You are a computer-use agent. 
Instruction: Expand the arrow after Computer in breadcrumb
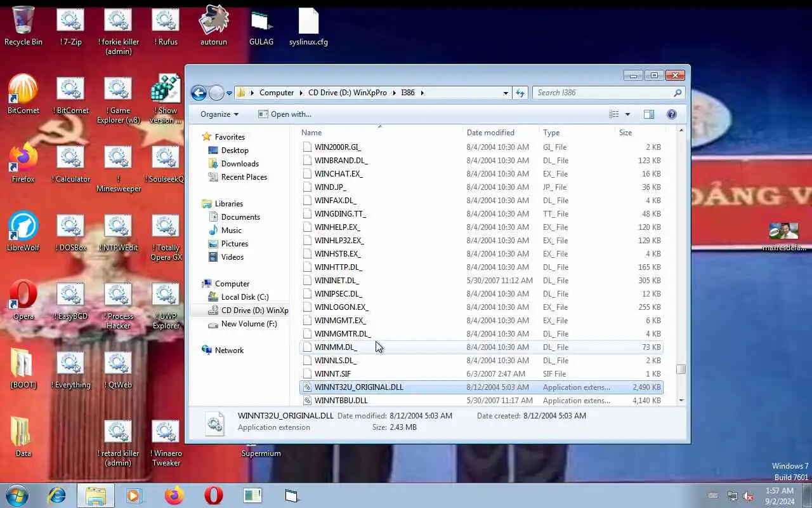[x=301, y=93]
